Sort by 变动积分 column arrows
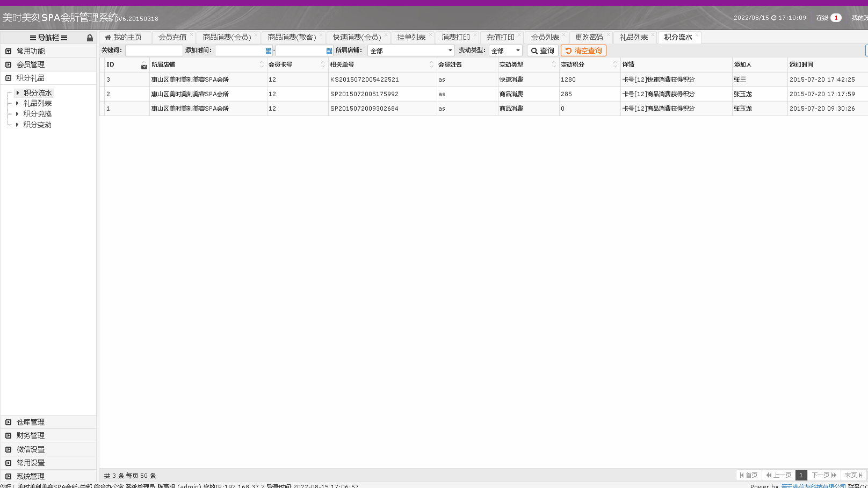This screenshot has height=488, width=868. 615,64
